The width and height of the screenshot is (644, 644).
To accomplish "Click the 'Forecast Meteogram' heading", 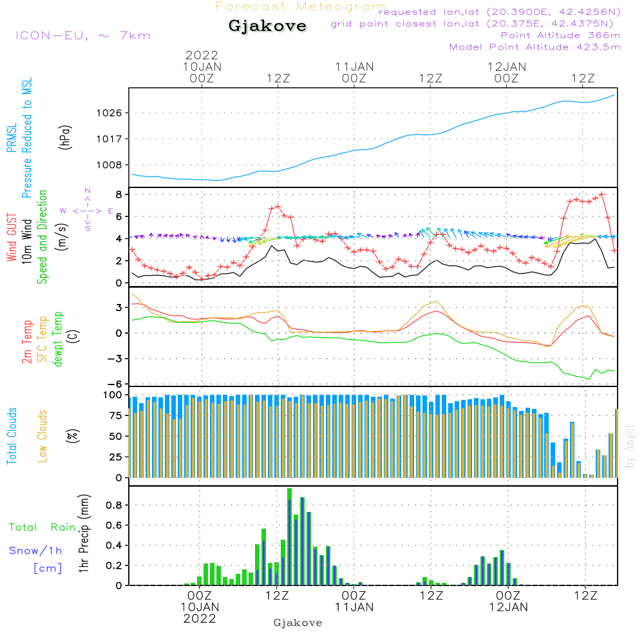I will pos(300,6).
